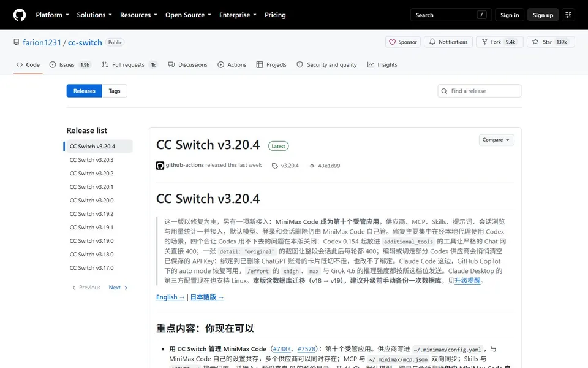Select CC Switch v3.20.0 in release list

(91, 201)
